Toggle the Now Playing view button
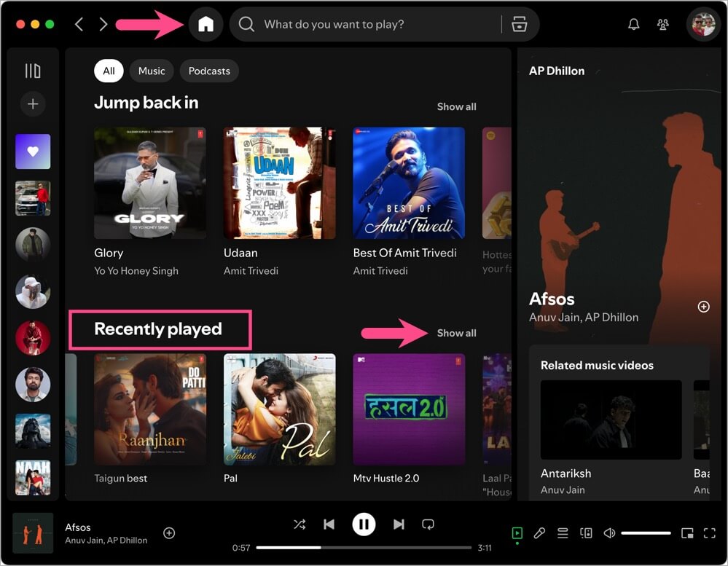728x566 pixels. (517, 533)
